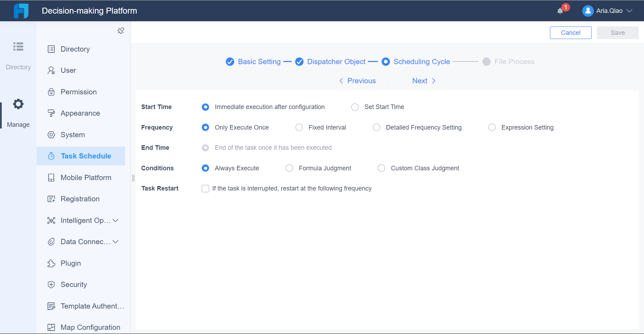This screenshot has width=644, height=334.
Task: Click the System settings icon
Action: [51, 135]
